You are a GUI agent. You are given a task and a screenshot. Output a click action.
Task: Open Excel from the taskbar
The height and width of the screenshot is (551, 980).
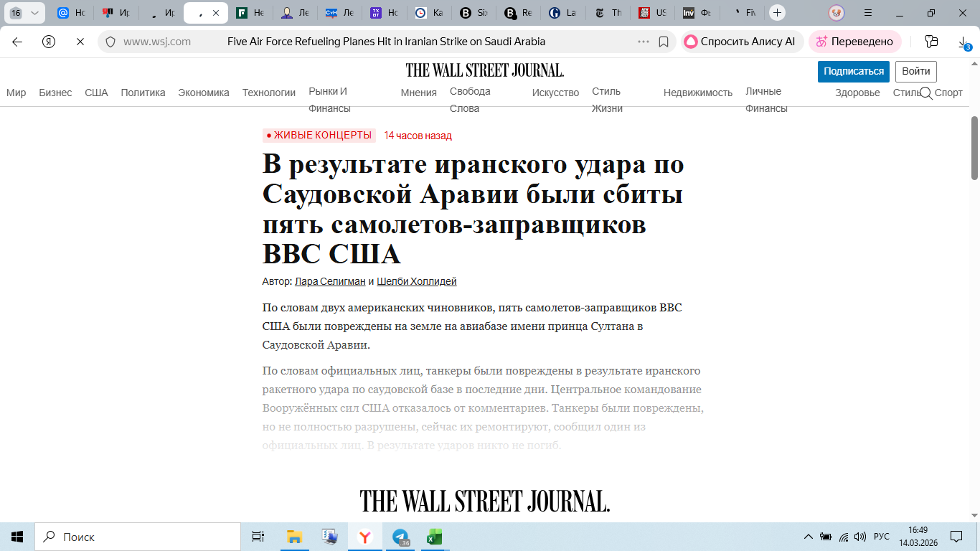(x=434, y=537)
